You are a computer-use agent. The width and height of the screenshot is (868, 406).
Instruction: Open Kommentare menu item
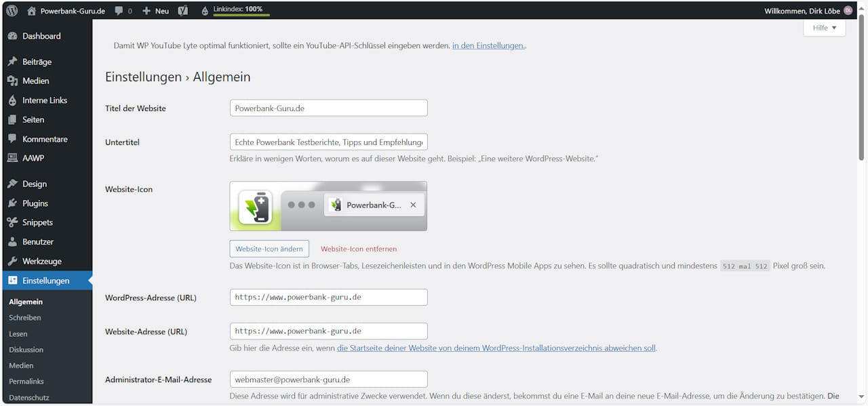click(x=46, y=139)
